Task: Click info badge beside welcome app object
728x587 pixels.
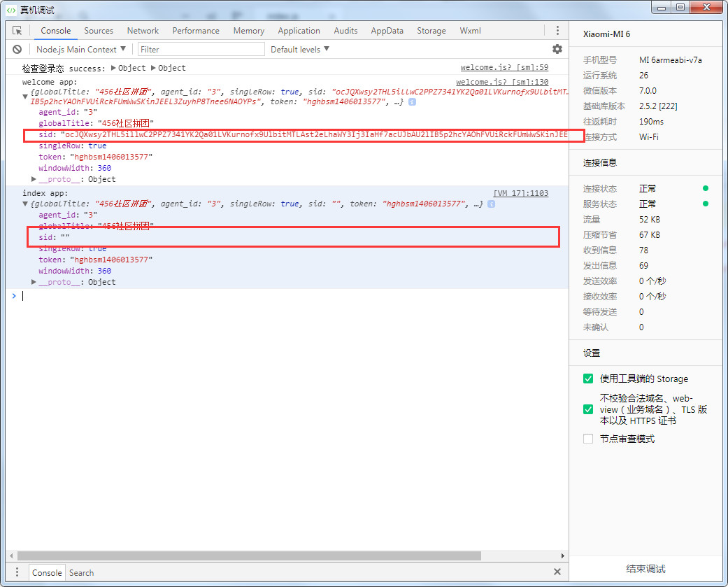Action: pyautogui.click(x=413, y=102)
